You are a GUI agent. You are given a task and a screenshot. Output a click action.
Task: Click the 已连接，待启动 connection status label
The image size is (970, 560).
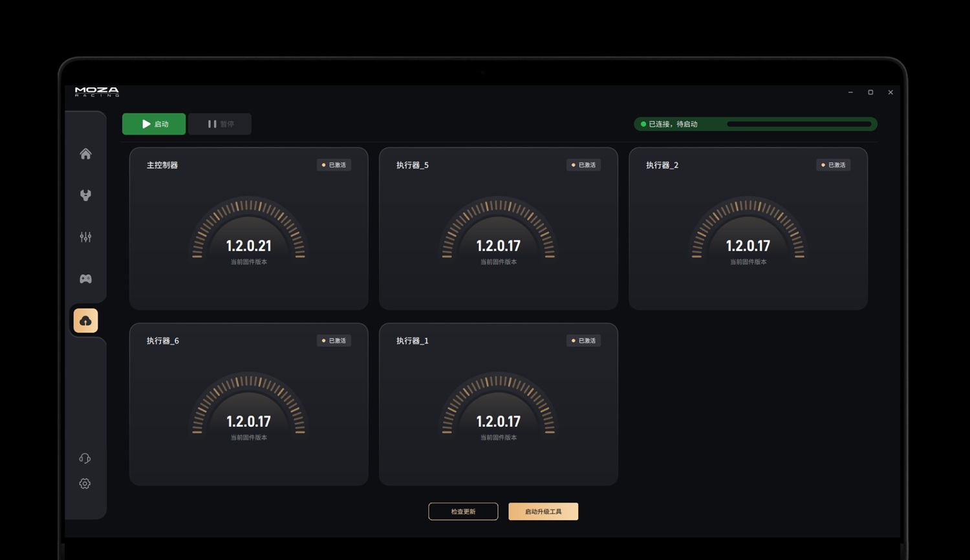point(673,124)
